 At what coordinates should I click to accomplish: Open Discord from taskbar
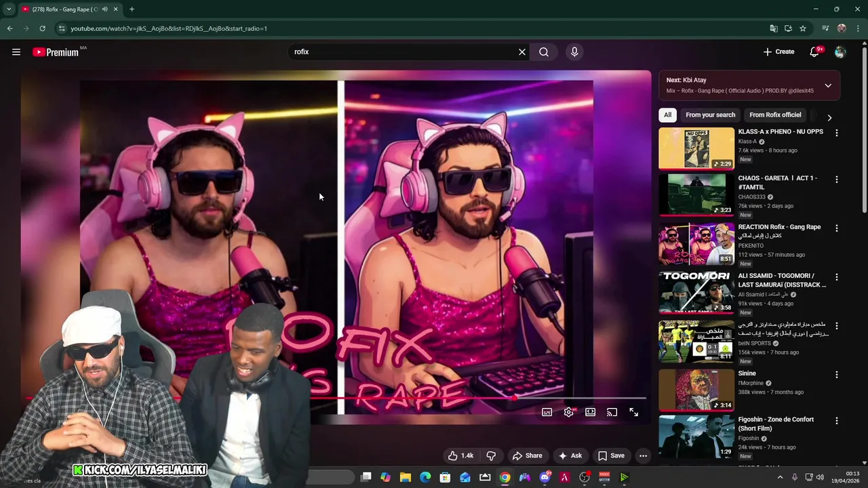545,477
